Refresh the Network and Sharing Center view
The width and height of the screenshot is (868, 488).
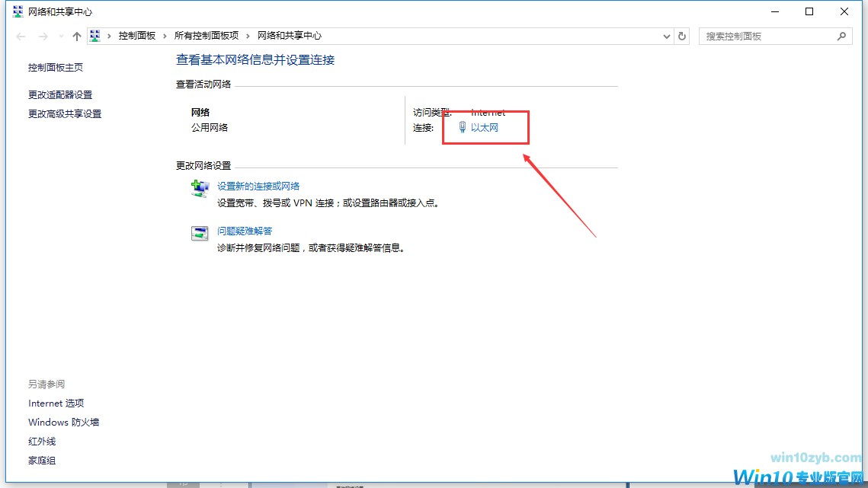(682, 36)
